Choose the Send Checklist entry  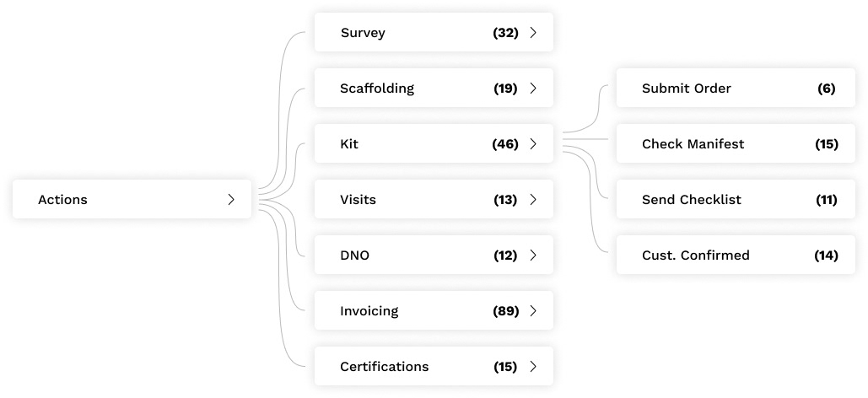click(x=736, y=199)
